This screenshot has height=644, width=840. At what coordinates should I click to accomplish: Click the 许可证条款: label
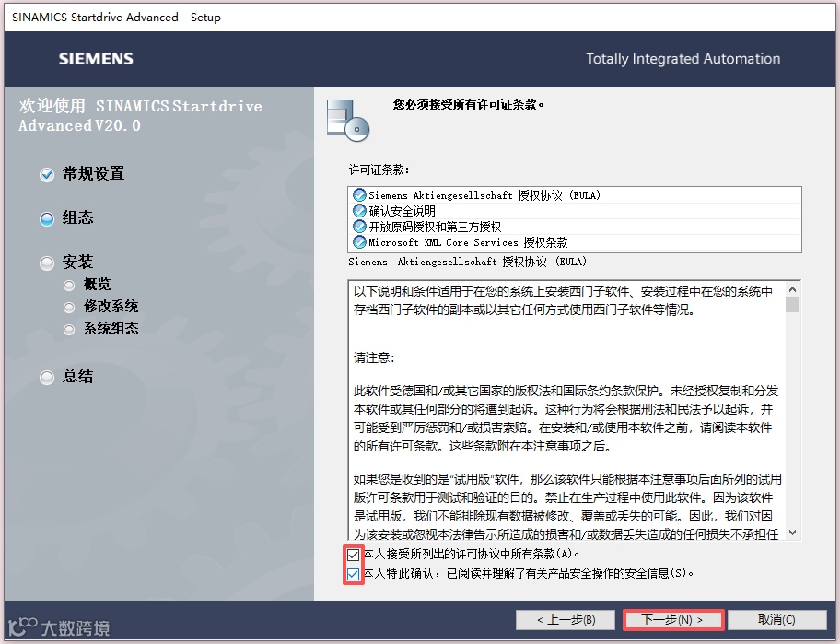[x=379, y=170]
